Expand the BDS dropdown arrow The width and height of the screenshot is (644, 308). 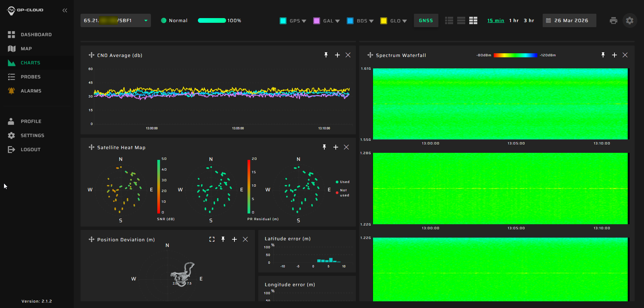coord(371,21)
